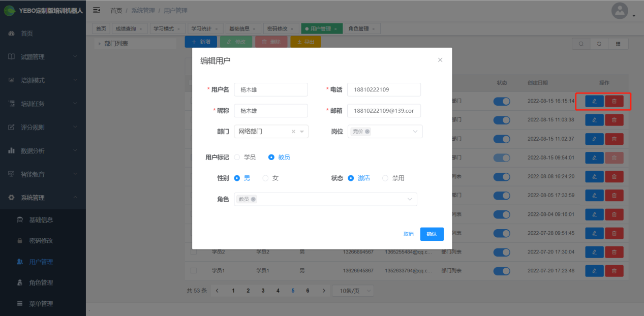Collapse the 系统管理 sidebar menu
The image size is (644, 316).
point(43,198)
